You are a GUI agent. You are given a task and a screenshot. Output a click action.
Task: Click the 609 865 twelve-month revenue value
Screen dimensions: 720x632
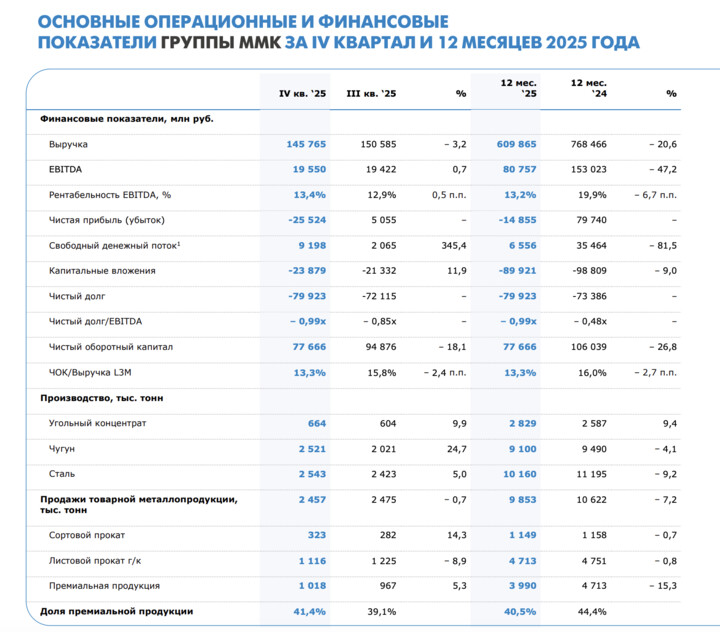coord(517,144)
